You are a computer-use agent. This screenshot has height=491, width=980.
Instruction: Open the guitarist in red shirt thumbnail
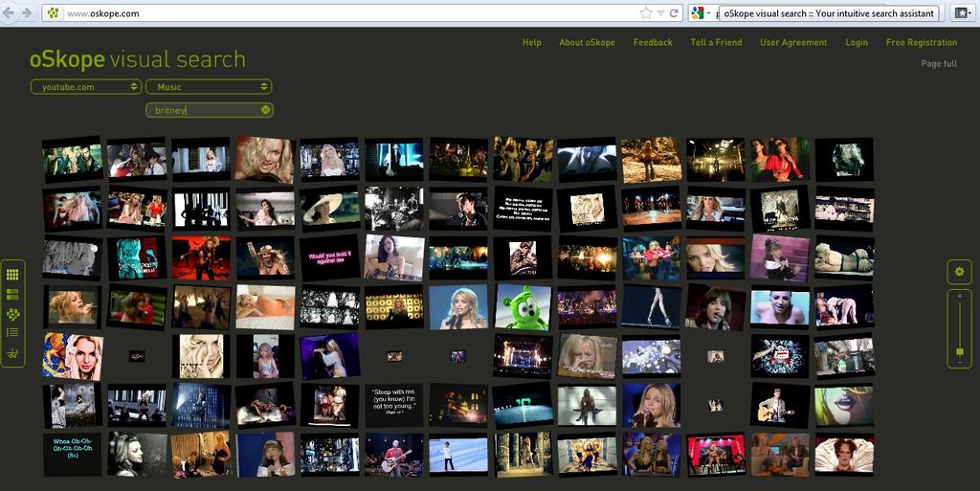393,454
